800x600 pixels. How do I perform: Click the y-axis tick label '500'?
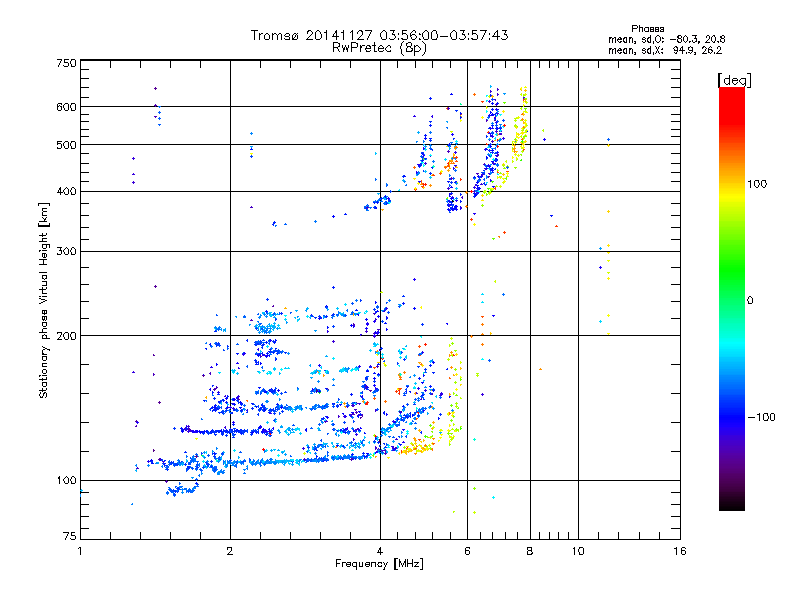click(x=66, y=145)
